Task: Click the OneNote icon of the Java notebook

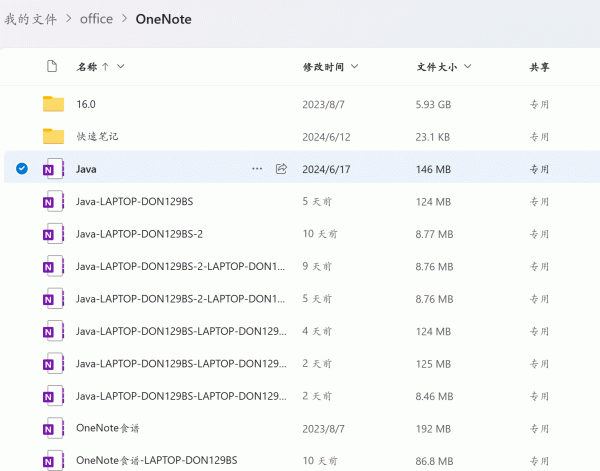Action: coord(53,169)
